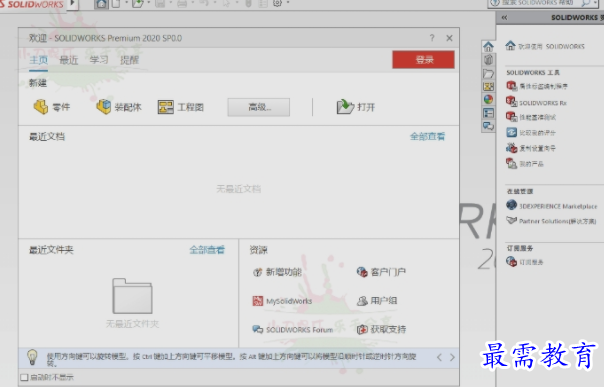Open the MySolidWorks resource
This screenshot has width=604, height=387.
point(282,301)
